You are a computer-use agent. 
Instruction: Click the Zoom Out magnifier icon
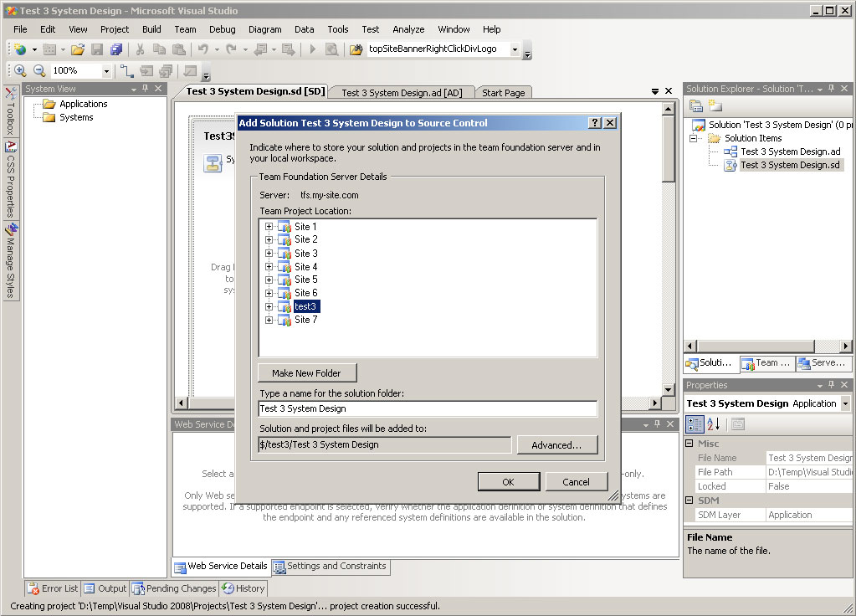39,70
